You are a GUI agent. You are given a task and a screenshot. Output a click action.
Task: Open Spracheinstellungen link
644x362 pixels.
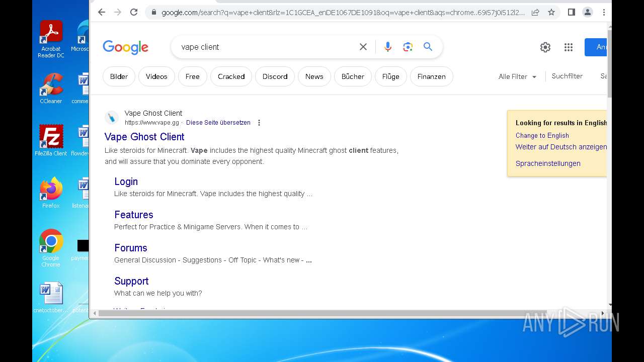(548, 163)
